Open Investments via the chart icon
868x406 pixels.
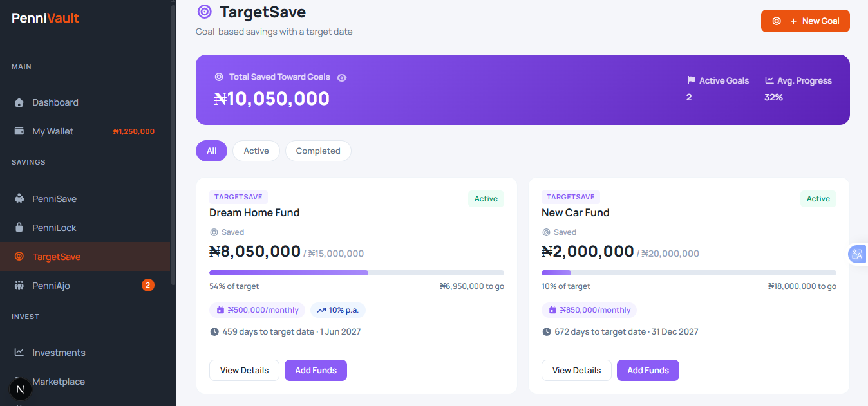pos(19,353)
